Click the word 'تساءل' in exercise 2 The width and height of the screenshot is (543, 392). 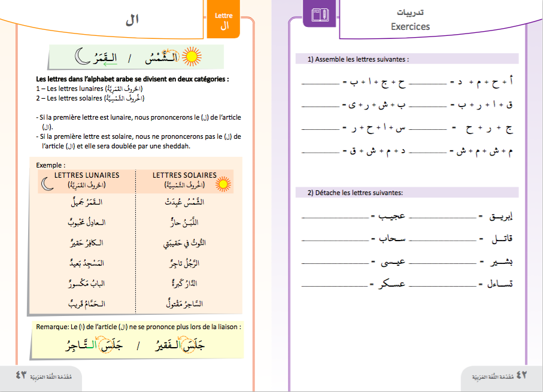point(500,284)
